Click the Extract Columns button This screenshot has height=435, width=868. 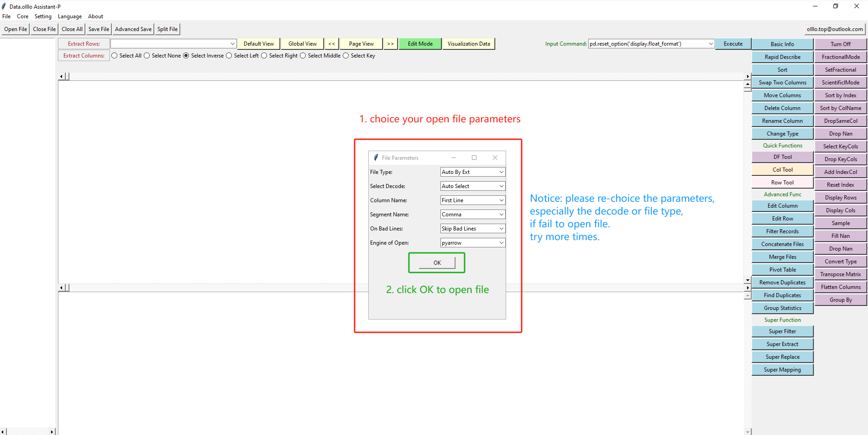[84, 56]
